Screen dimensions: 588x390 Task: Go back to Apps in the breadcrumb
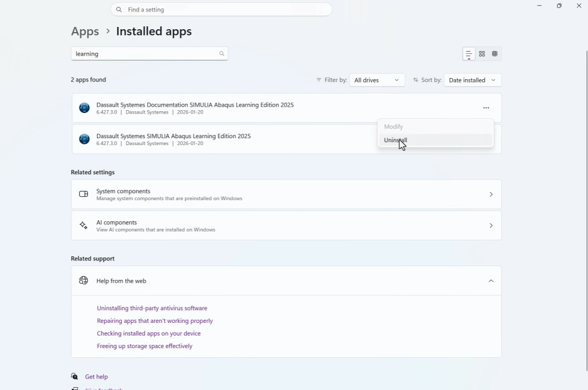(x=85, y=31)
